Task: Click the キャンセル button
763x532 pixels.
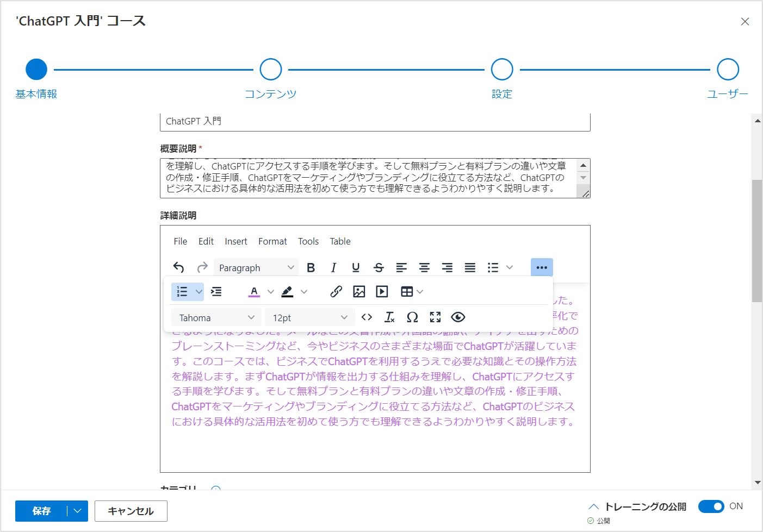Action: (131, 511)
